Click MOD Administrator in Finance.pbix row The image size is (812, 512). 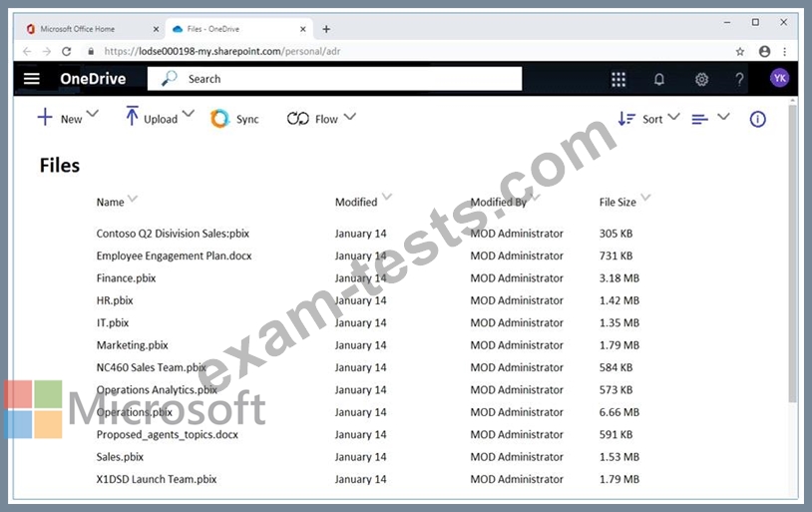(517, 278)
